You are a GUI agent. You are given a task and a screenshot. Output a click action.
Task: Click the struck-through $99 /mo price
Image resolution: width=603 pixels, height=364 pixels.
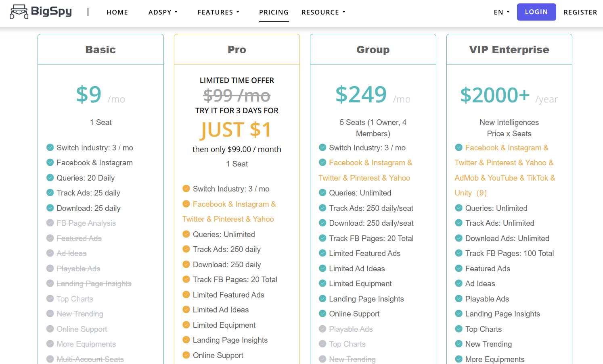pyautogui.click(x=237, y=96)
